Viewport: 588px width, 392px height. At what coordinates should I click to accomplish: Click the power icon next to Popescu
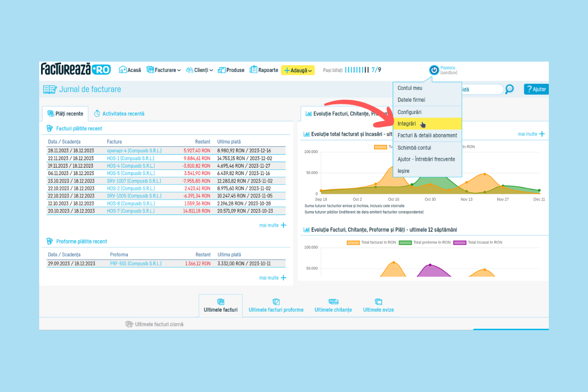tap(434, 70)
